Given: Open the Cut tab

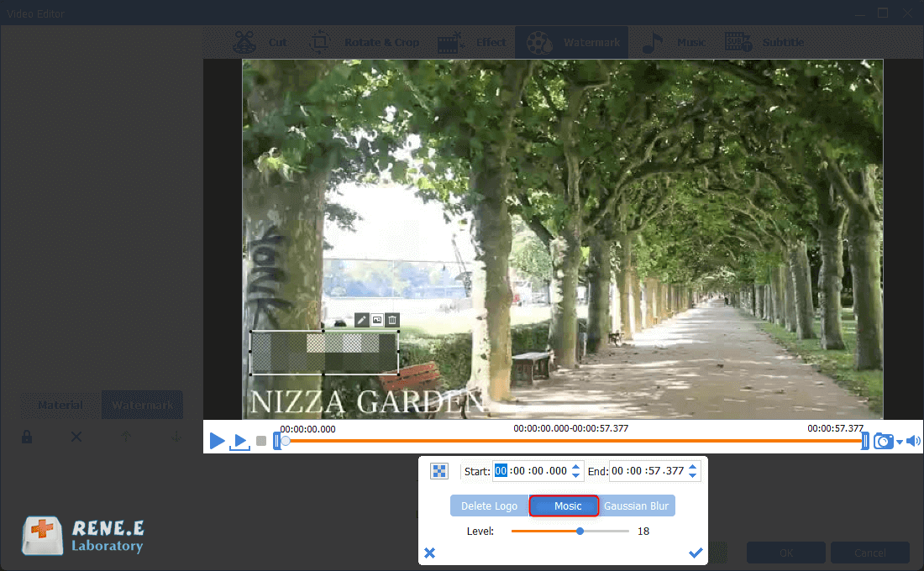Looking at the screenshot, I should point(260,43).
